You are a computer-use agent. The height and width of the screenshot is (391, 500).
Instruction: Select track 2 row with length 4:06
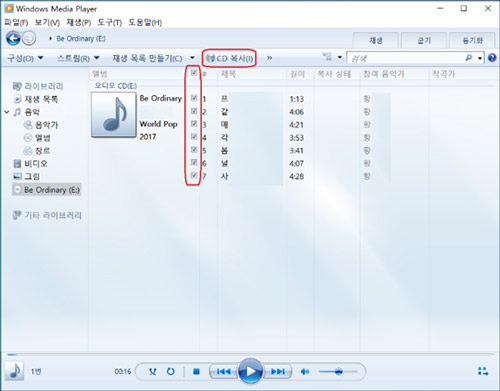coord(296,112)
